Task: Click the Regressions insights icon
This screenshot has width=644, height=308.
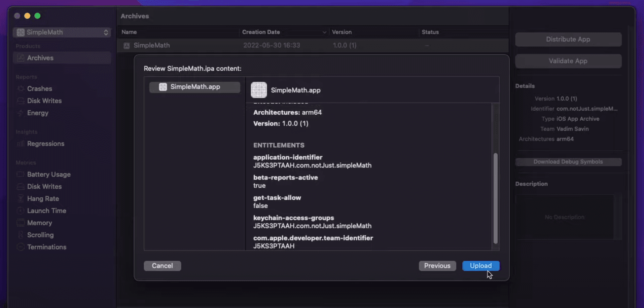Action: click(21, 144)
